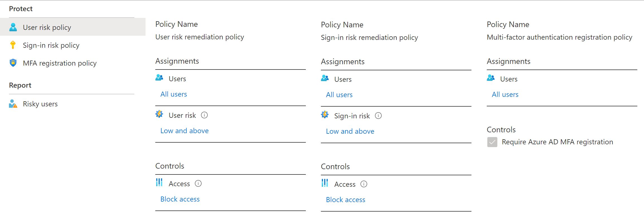Click the info icon beside Sign-in risk

[x=378, y=116]
